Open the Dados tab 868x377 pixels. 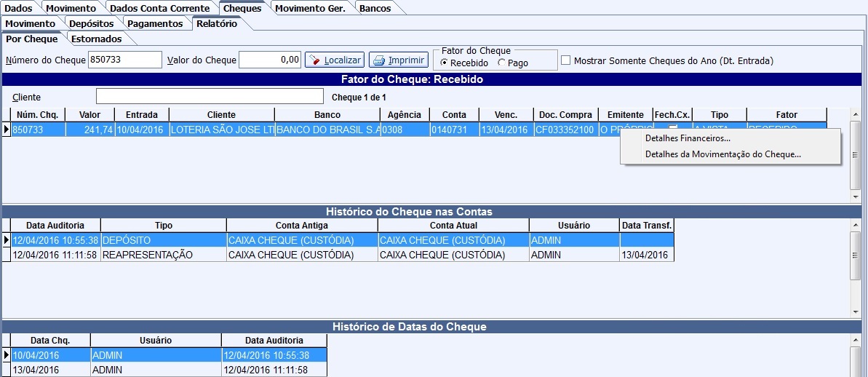(18, 8)
